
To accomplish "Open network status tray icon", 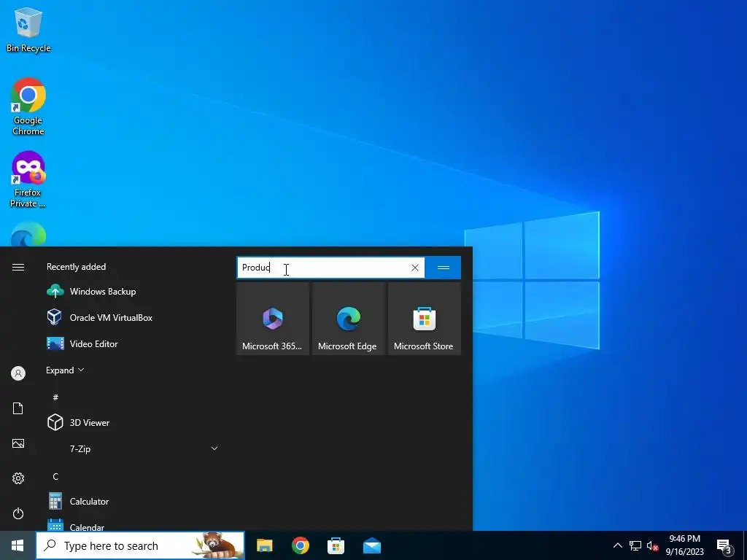I will 635,545.
